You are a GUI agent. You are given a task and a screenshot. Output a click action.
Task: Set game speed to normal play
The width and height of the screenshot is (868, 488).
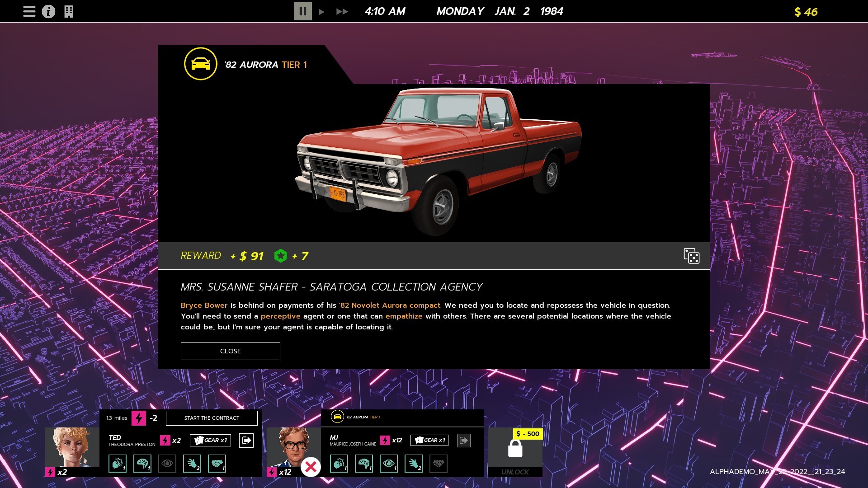(321, 11)
